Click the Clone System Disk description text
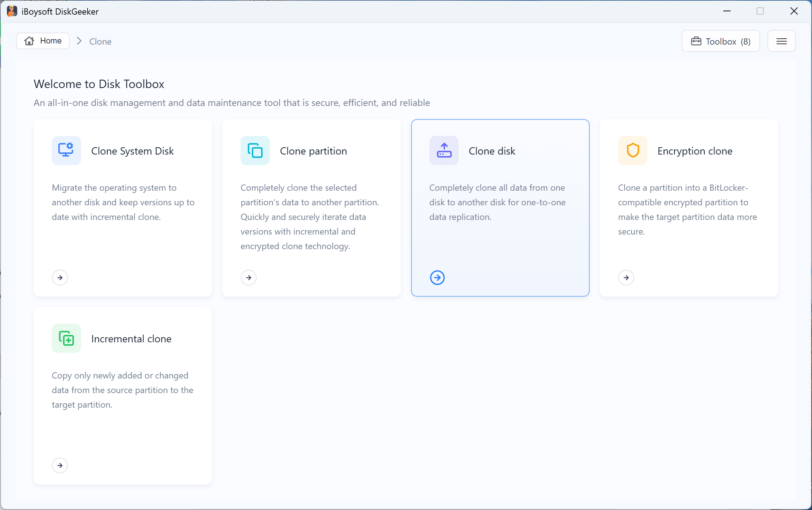The height and width of the screenshot is (510, 812). coord(123,202)
